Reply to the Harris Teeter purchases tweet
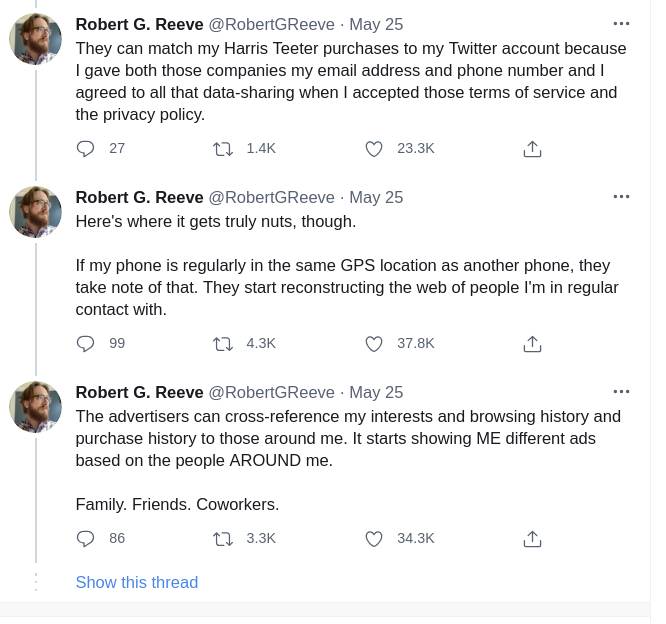Viewport: 666px width, 624px height. 86,149
